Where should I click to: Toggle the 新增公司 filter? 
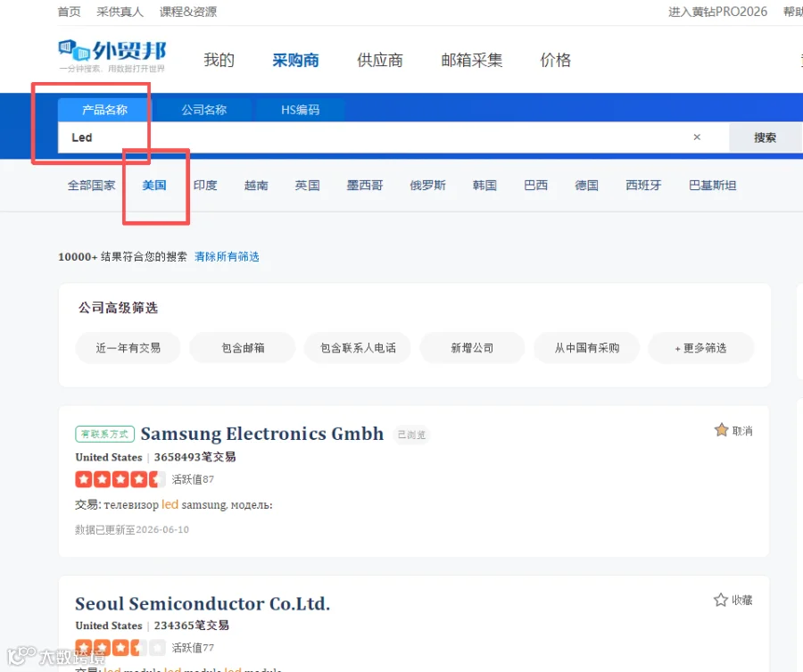coord(472,348)
